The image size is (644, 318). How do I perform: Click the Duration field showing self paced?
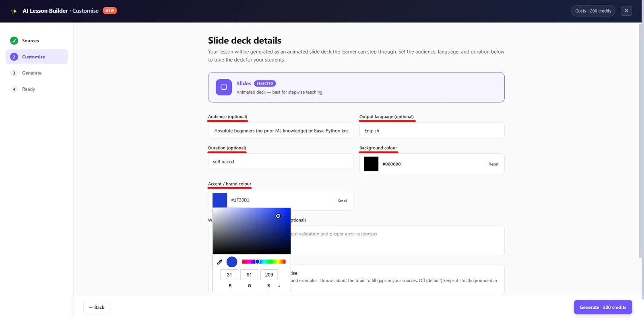click(281, 161)
